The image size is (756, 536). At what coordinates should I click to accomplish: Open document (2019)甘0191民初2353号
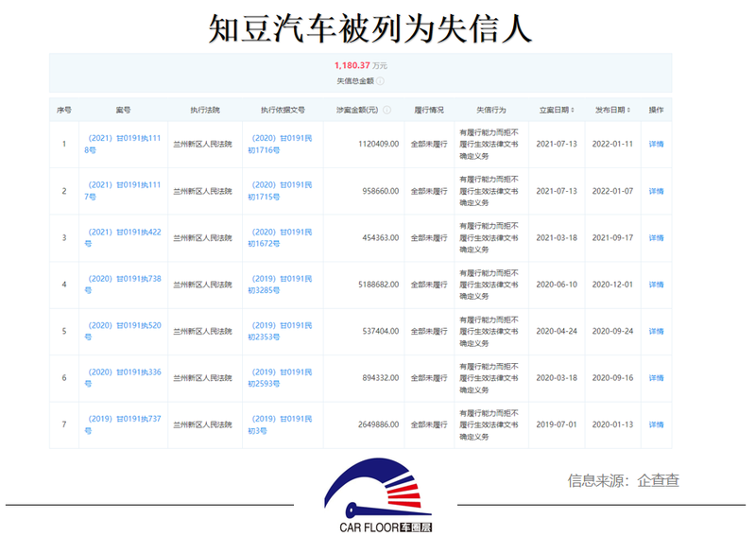(280, 331)
